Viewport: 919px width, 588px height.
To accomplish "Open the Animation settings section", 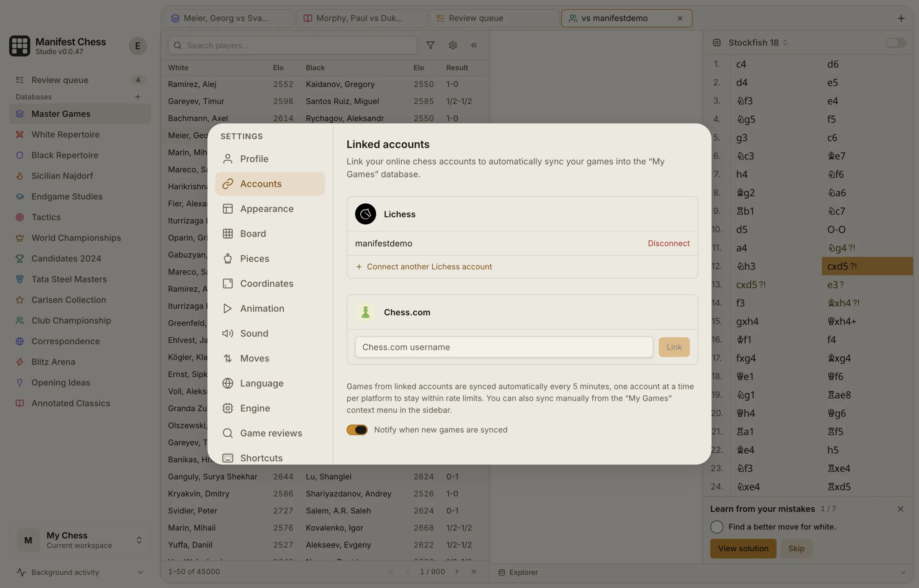I will coord(270,308).
